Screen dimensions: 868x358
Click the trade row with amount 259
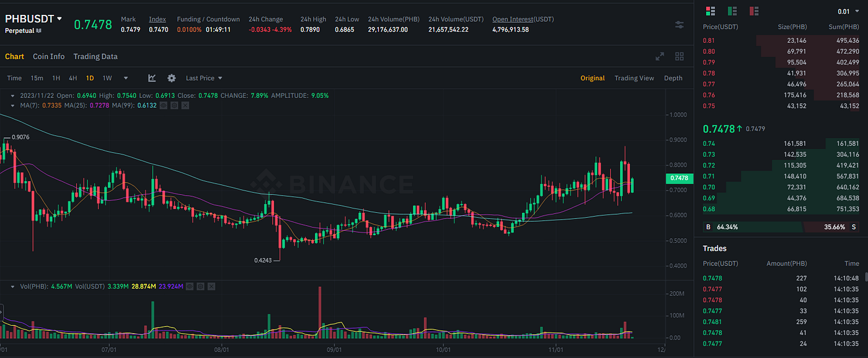(781, 322)
